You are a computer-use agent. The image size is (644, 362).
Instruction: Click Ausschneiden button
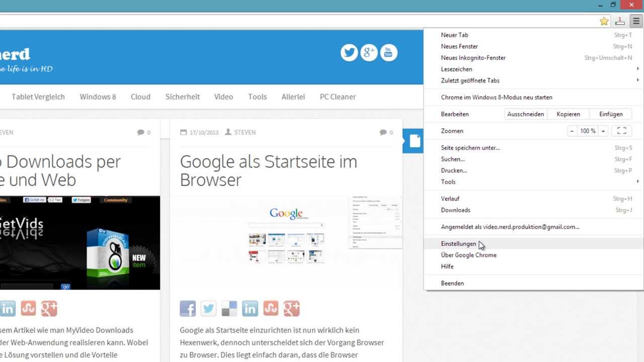(x=526, y=114)
